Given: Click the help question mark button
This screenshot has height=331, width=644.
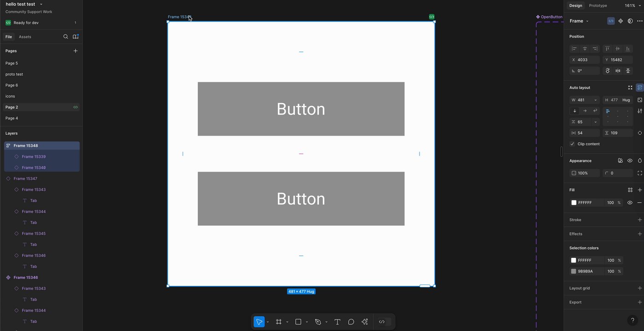Looking at the screenshot, I should pyautogui.click(x=632, y=320).
